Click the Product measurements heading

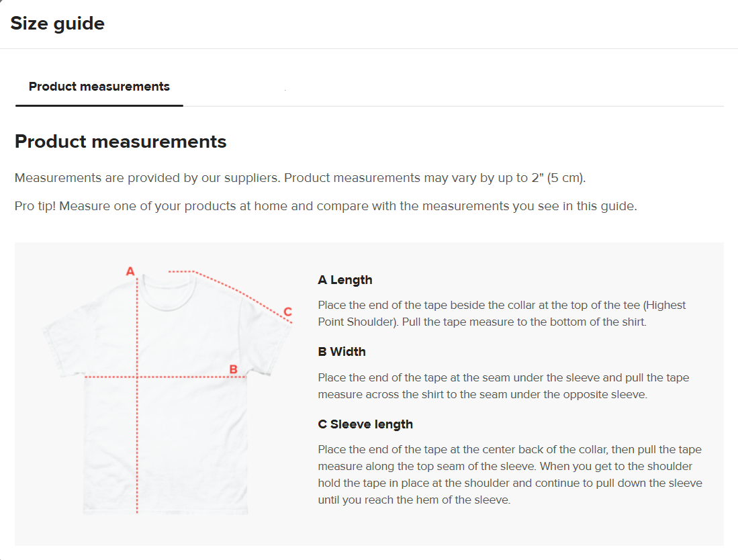(120, 142)
